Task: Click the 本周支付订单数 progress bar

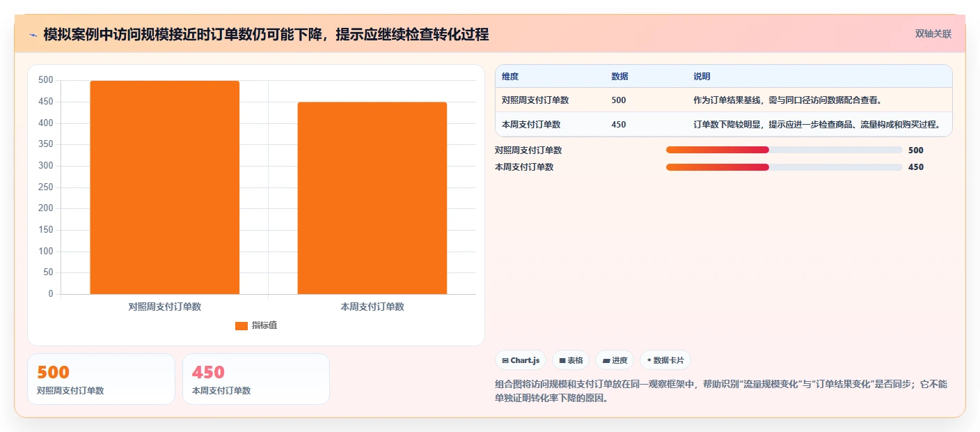Action: (784, 167)
